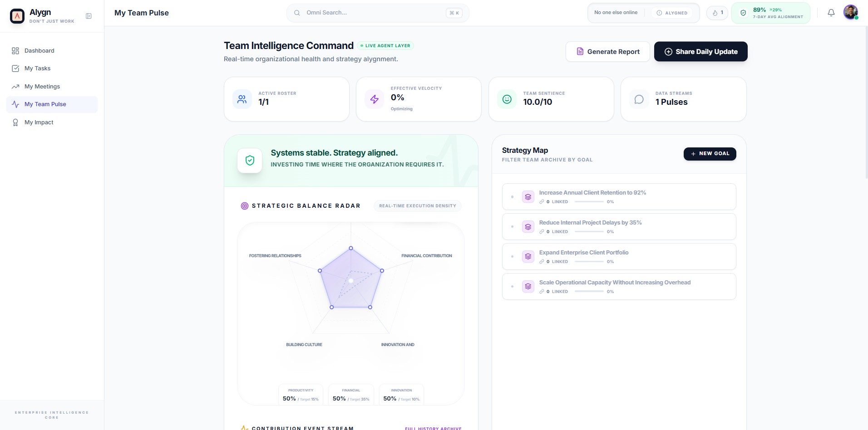The height and width of the screenshot is (430, 868).
Task: Click the streak flame counter
Action: 717,13
